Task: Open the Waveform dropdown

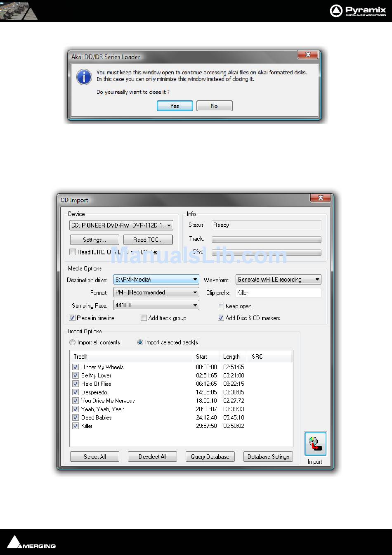Action: click(x=279, y=280)
